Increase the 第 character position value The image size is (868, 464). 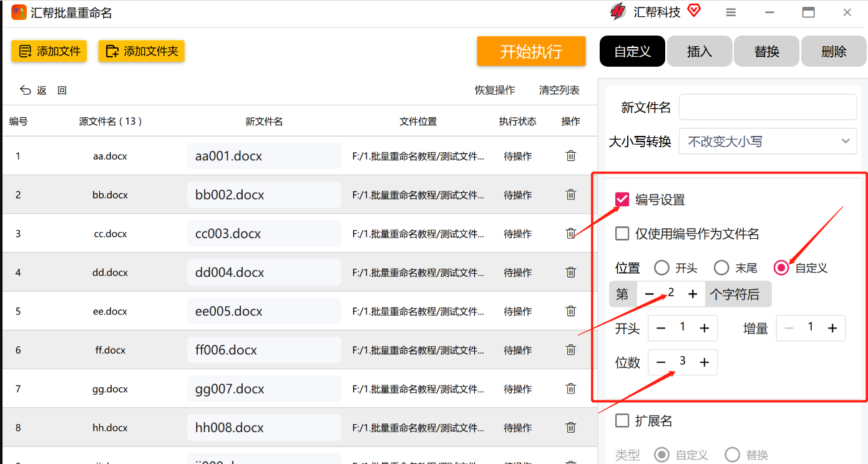point(693,294)
